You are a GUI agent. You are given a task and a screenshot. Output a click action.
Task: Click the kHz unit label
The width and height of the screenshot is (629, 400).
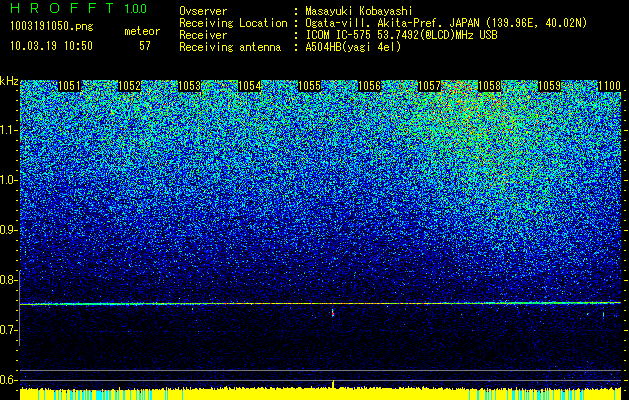tap(9, 81)
